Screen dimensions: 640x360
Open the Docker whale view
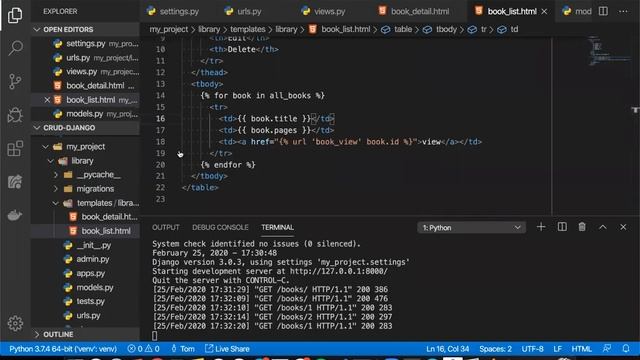tap(15, 215)
